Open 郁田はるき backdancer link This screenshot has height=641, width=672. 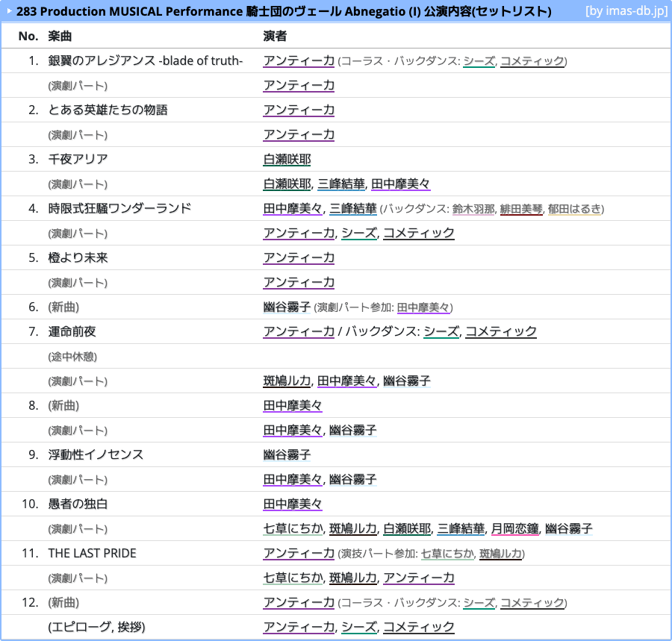[x=574, y=208]
